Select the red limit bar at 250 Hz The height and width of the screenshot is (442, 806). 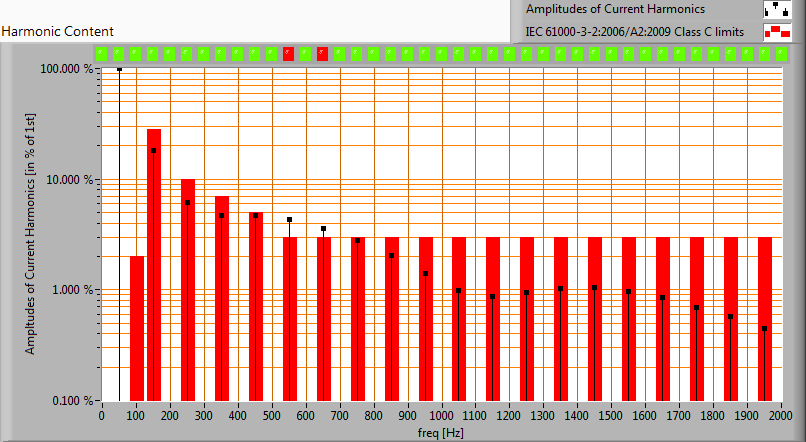188,290
